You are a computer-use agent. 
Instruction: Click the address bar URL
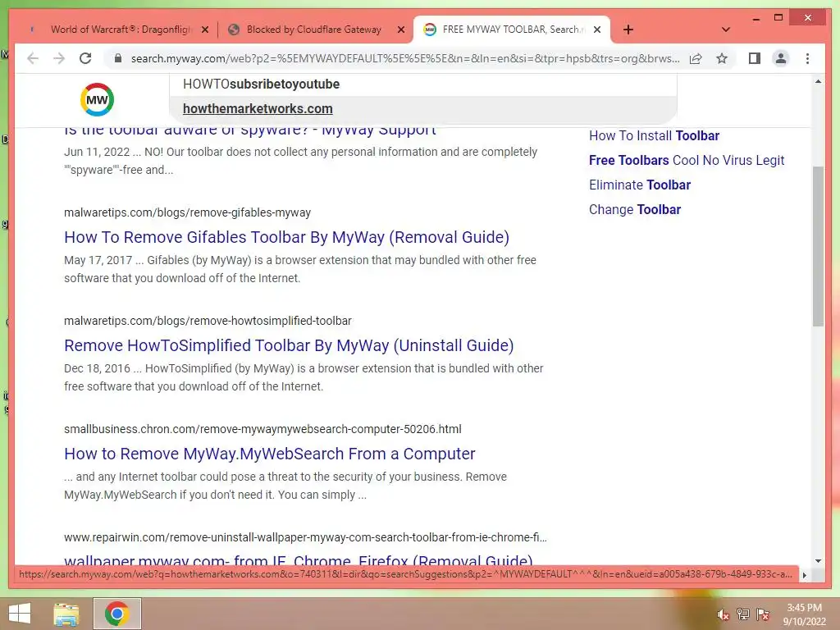(x=405, y=58)
